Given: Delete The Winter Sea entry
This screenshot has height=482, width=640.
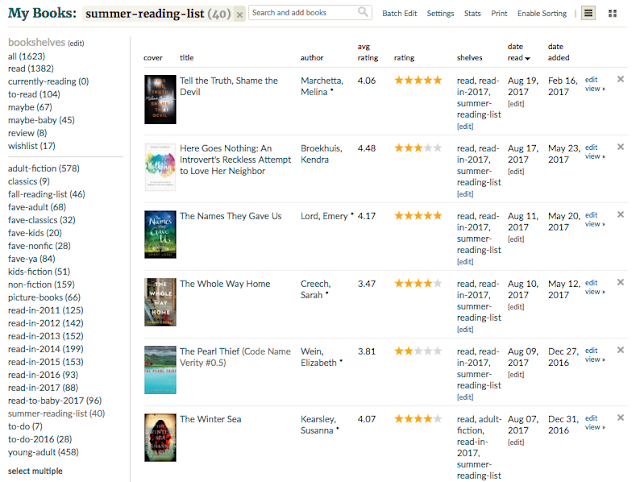Looking at the screenshot, I should (621, 417).
